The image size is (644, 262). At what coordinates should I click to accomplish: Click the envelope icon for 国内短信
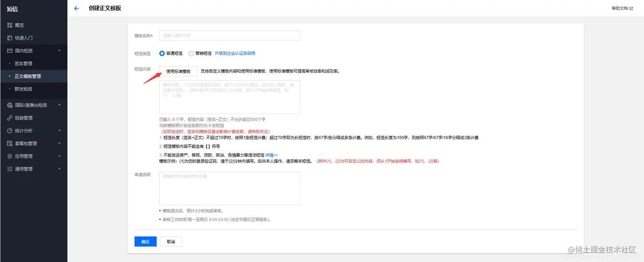point(9,50)
